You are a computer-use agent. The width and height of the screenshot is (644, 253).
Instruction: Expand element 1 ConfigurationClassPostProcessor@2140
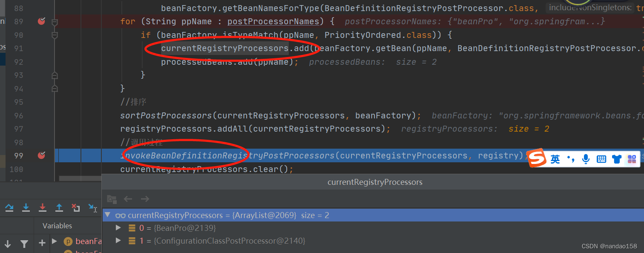pos(118,241)
